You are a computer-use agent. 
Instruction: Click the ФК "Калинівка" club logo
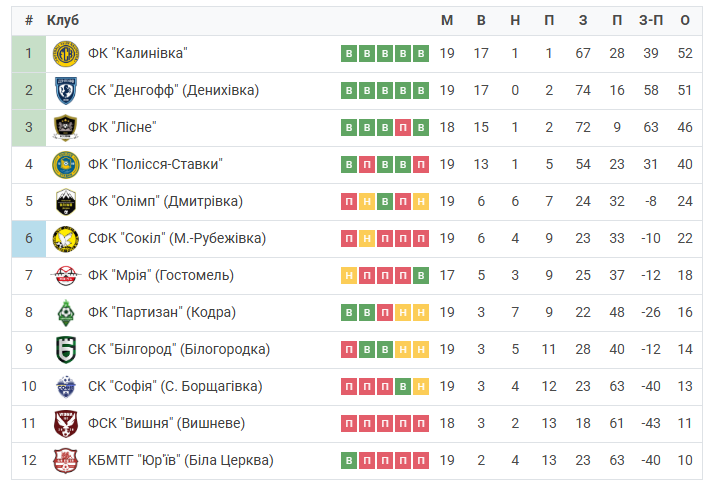(x=66, y=54)
